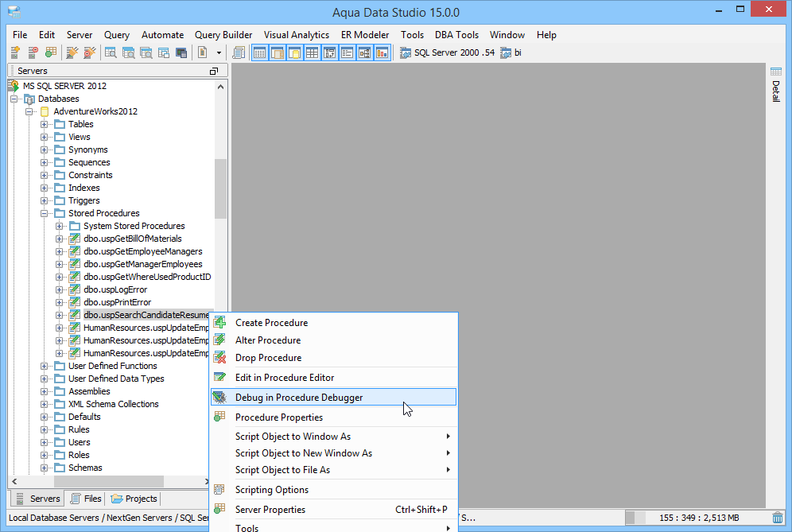The image size is (792, 532).
Task: Open the ER Modeler menu
Action: click(x=365, y=35)
